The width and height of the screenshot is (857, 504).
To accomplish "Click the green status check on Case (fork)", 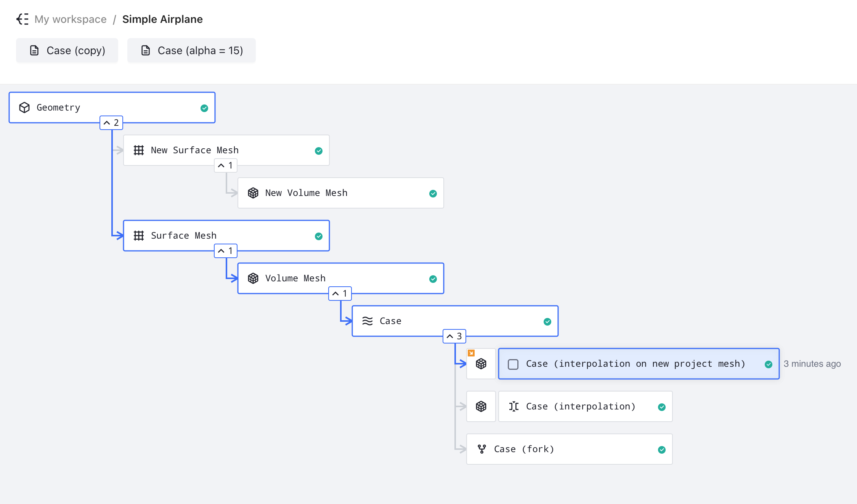I will (x=662, y=450).
